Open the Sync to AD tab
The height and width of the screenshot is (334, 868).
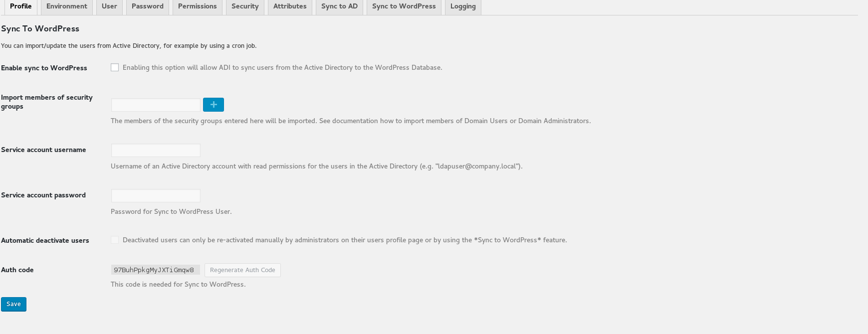339,6
